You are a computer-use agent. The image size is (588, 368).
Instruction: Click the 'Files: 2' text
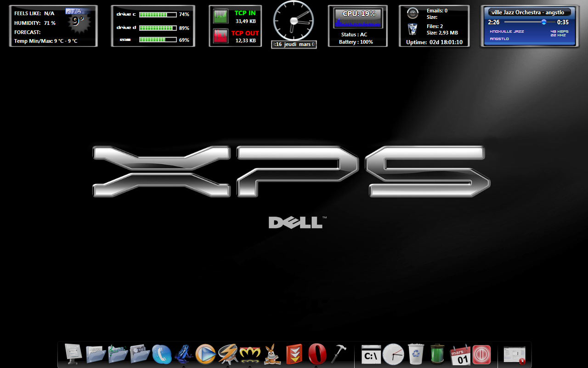pyautogui.click(x=435, y=26)
